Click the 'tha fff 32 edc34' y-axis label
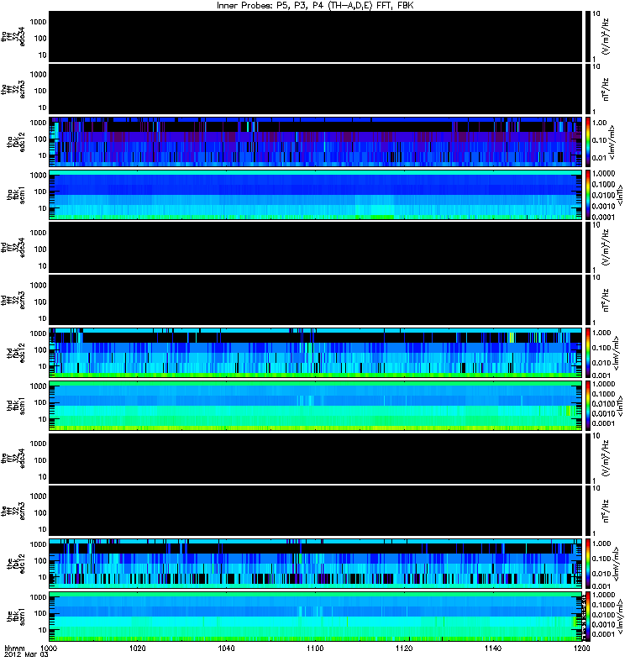The image size is (630, 672). 13,37
